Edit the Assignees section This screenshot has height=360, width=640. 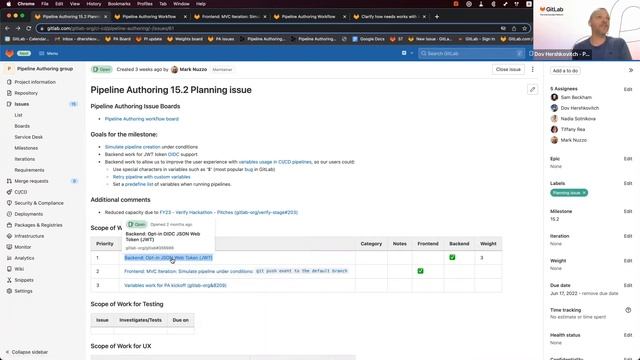click(x=628, y=89)
